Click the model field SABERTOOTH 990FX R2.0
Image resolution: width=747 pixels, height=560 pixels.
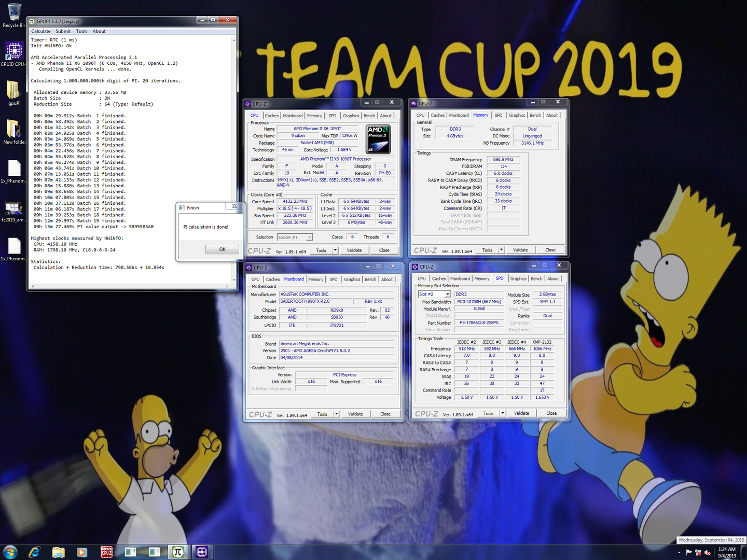315,301
